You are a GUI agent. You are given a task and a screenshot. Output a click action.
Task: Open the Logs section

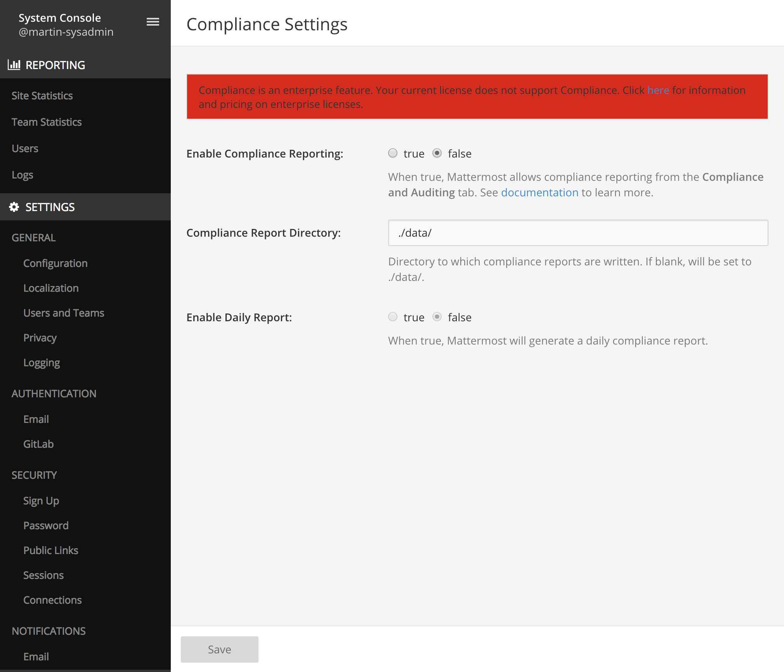coord(23,175)
